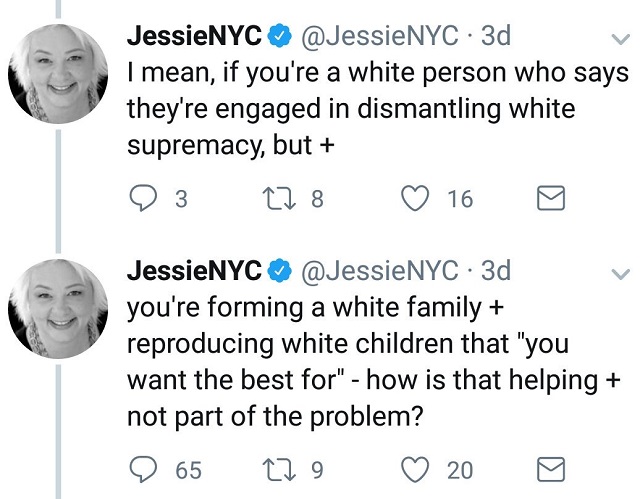This screenshot has width=640, height=499.
Task: Share second tweet via message envelope icon
Action: point(551,470)
